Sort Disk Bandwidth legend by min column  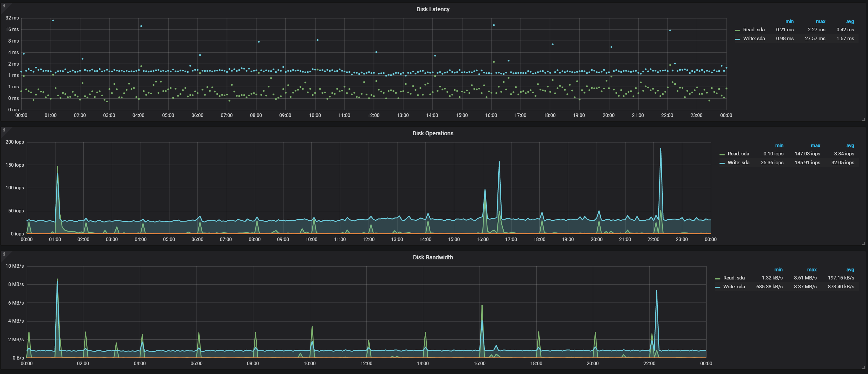pos(778,270)
